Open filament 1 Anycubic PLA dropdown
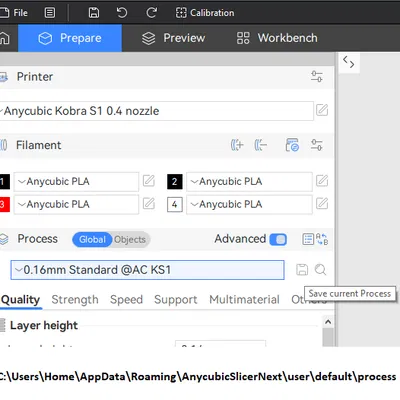400x400 pixels. coord(76,182)
